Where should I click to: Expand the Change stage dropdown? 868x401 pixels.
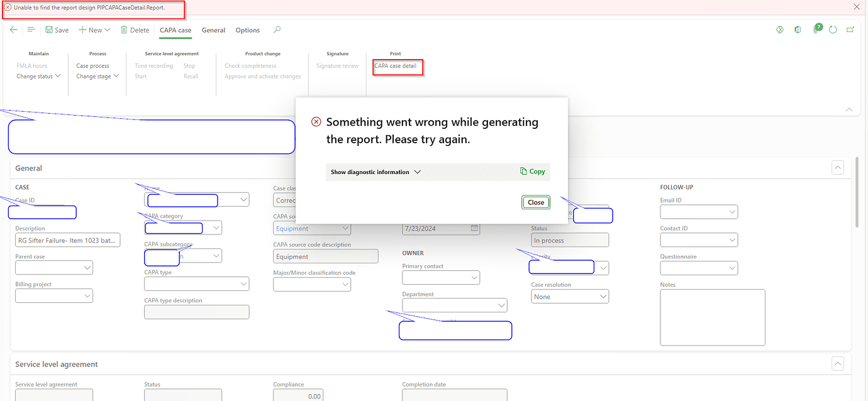pos(97,77)
